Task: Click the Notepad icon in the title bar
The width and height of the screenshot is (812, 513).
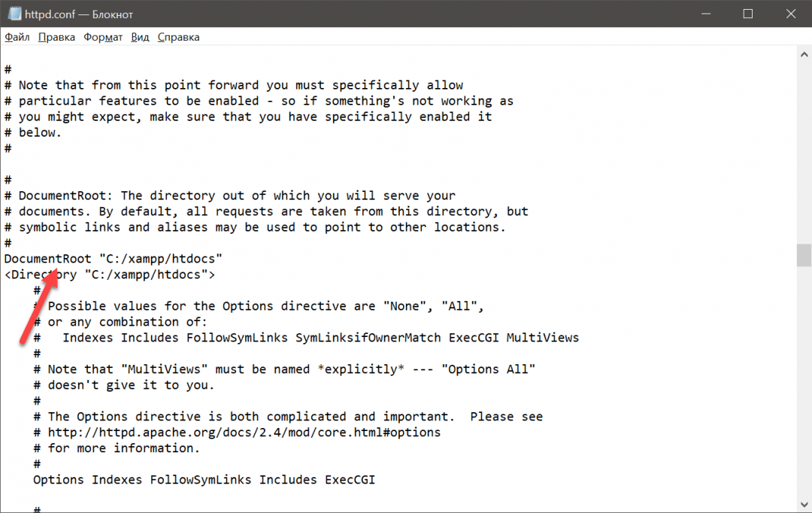Action: [x=12, y=14]
